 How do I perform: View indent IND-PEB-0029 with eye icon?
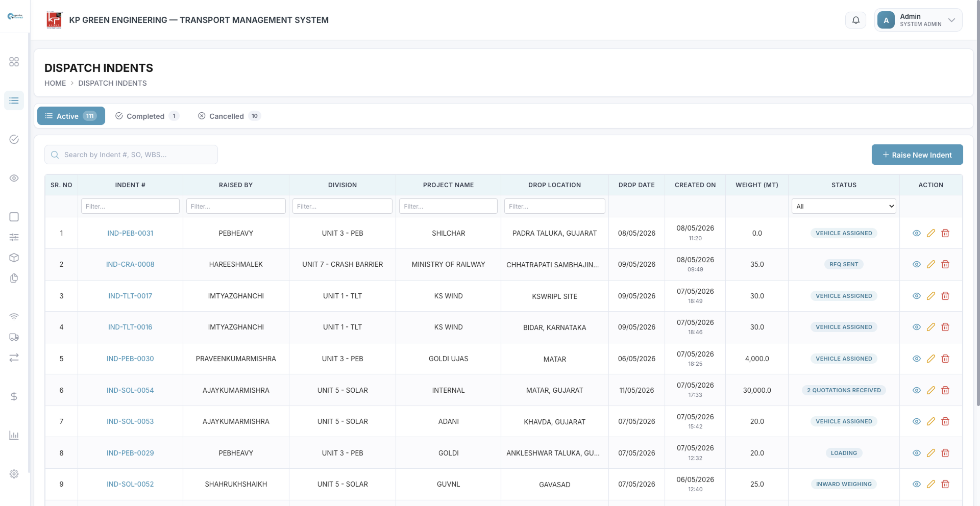[917, 453]
